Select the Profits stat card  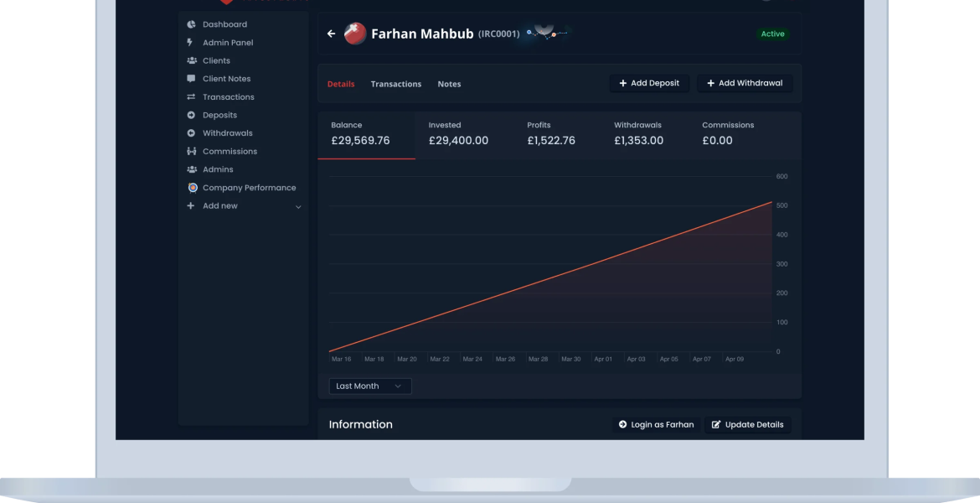coord(551,134)
